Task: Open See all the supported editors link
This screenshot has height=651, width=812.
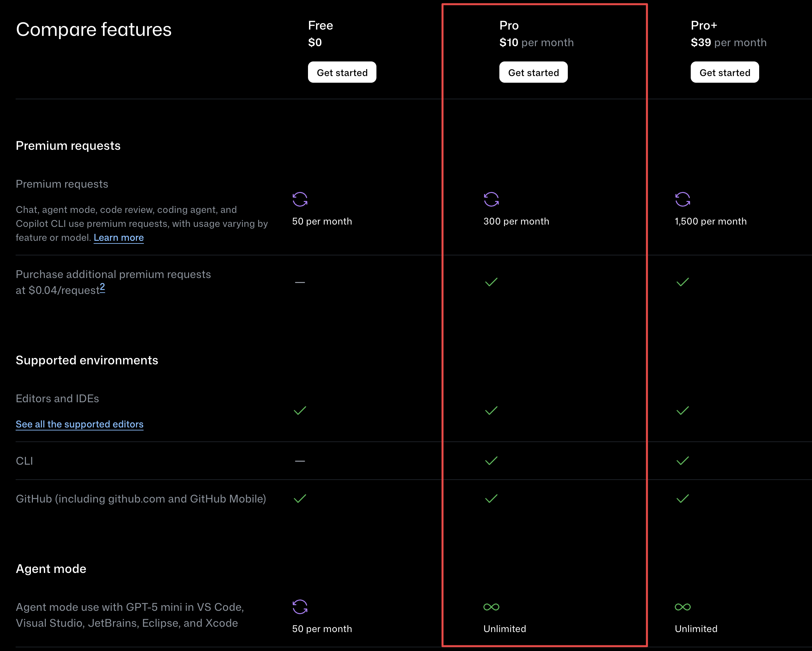Action: (79, 424)
